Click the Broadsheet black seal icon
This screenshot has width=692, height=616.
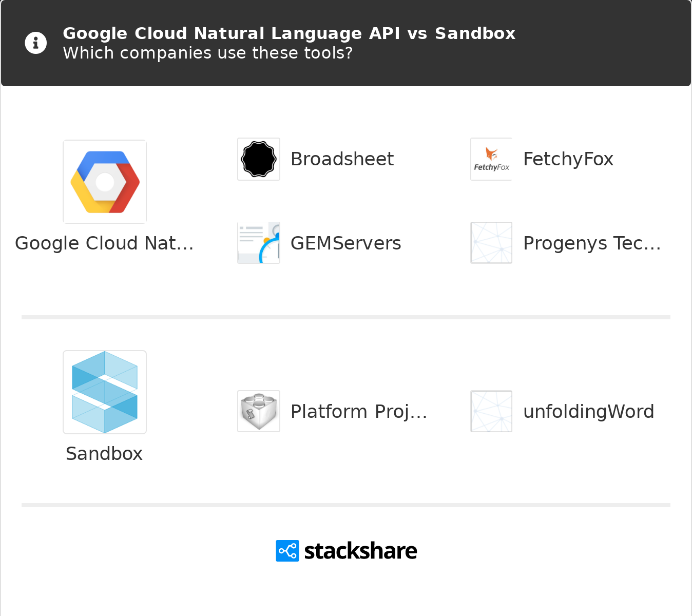click(259, 159)
